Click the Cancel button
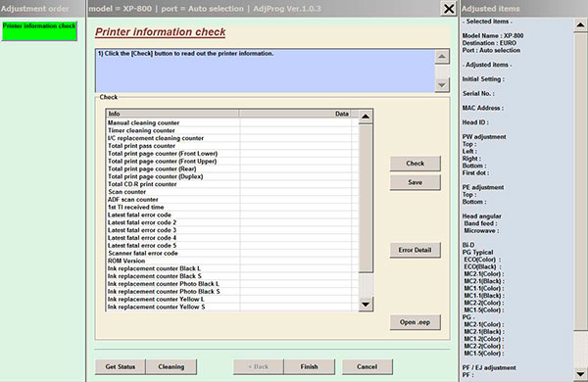This screenshot has height=382, width=588. pyautogui.click(x=367, y=366)
